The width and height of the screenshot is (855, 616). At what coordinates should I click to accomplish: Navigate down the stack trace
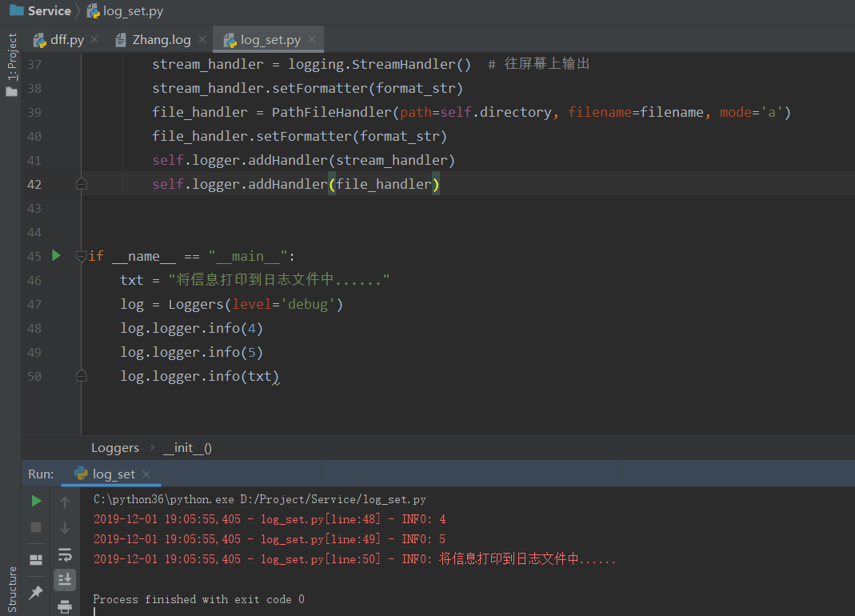coord(65,527)
